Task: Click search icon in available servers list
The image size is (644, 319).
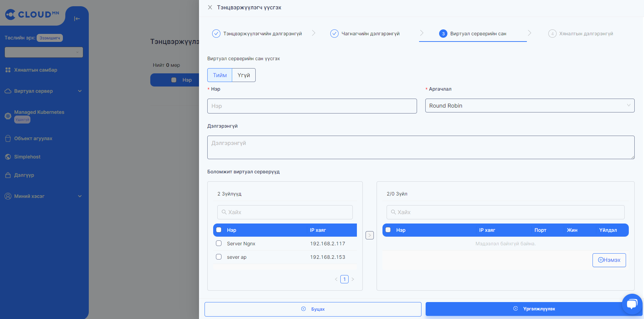Action: pos(224,212)
